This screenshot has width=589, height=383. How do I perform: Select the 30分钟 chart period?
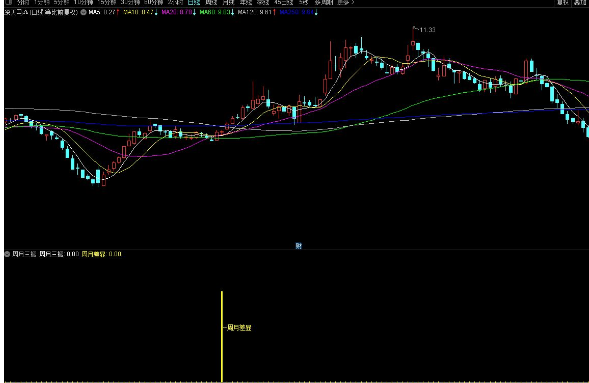pyautogui.click(x=130, y=2)
